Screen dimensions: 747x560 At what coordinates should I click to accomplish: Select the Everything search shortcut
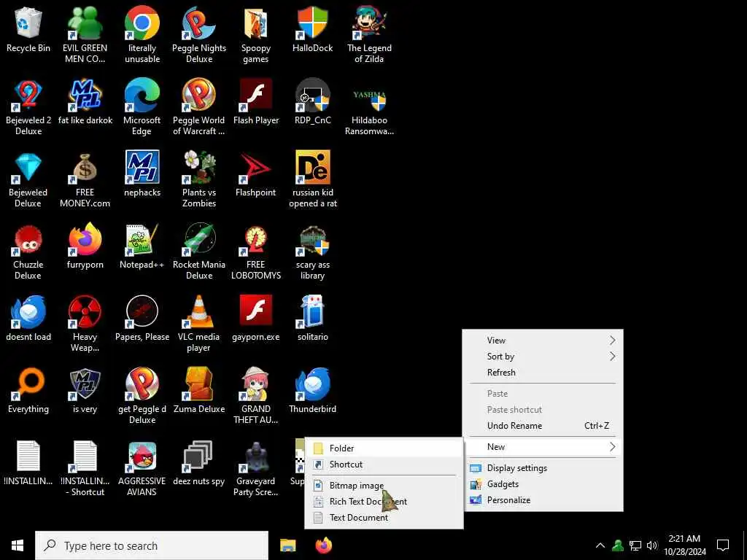(28, 392)
